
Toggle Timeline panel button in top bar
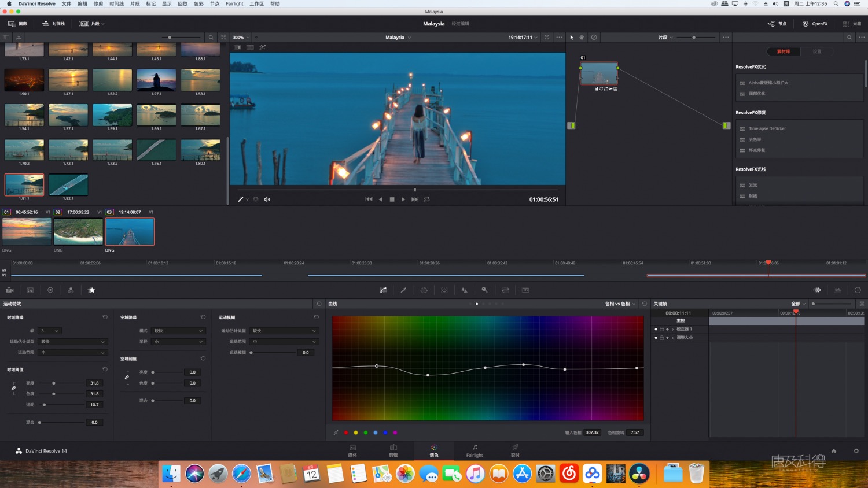tap(54, 24)
